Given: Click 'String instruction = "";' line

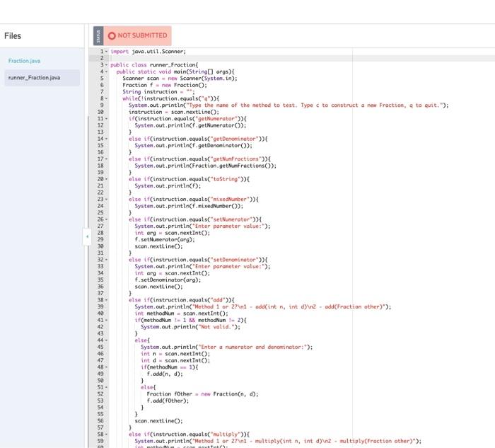Looking at the screenshot, I should click(158, 91).
